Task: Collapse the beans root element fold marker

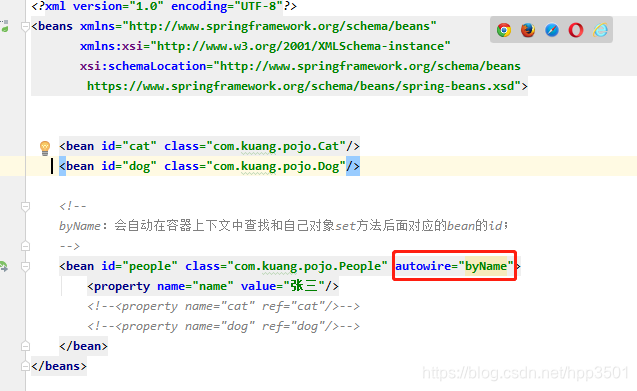Action: coord(25,26)
